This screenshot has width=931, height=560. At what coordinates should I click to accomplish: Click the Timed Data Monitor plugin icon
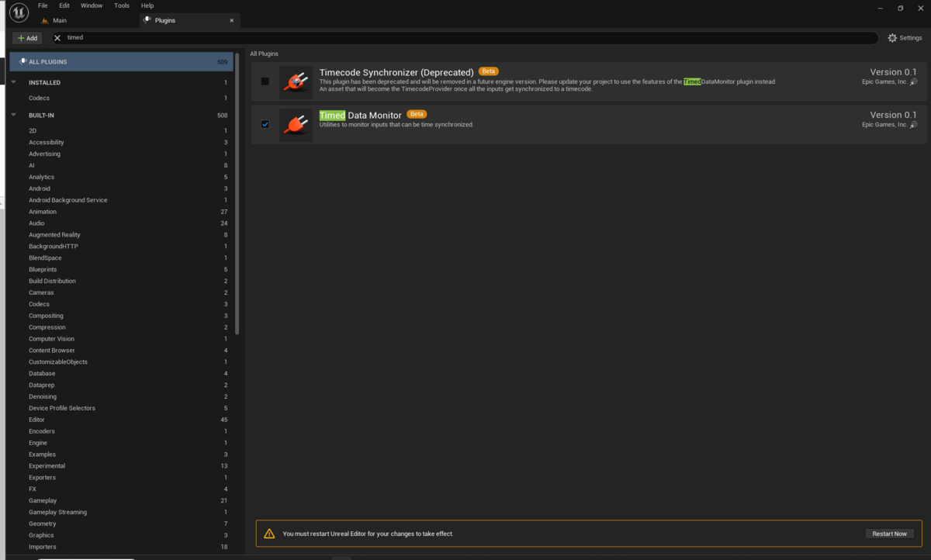296,125
